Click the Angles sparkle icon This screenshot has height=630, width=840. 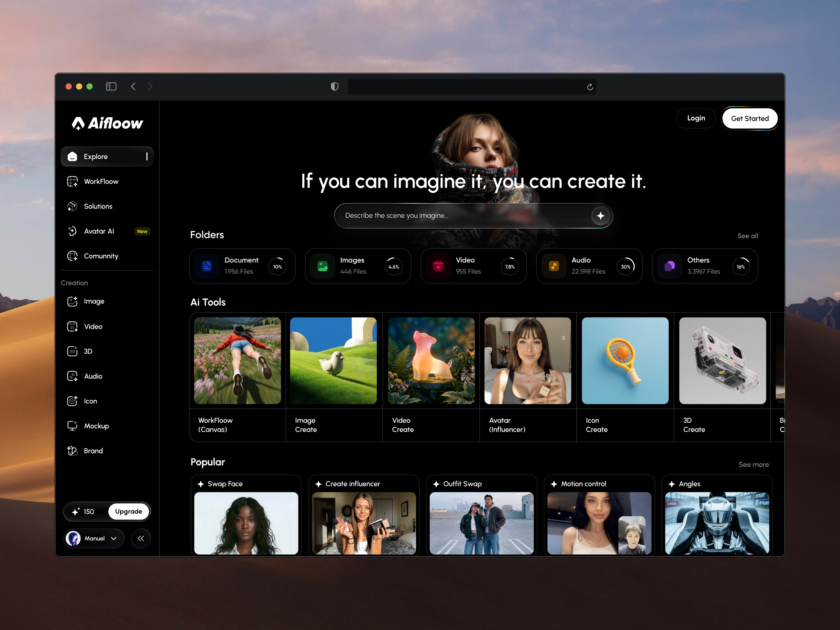coord(672,484)
